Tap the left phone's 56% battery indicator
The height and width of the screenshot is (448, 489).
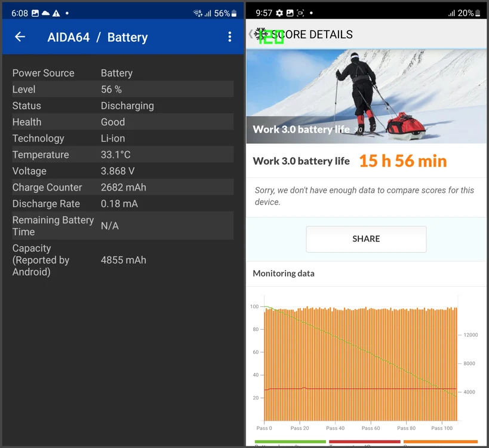coord(225,13)
